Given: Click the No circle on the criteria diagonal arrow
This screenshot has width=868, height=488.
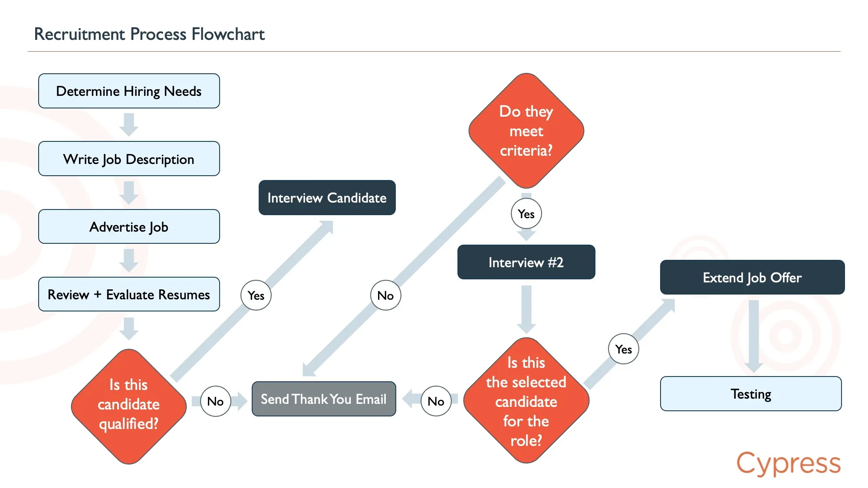Looking at the screenshot, I should [385, 295].
